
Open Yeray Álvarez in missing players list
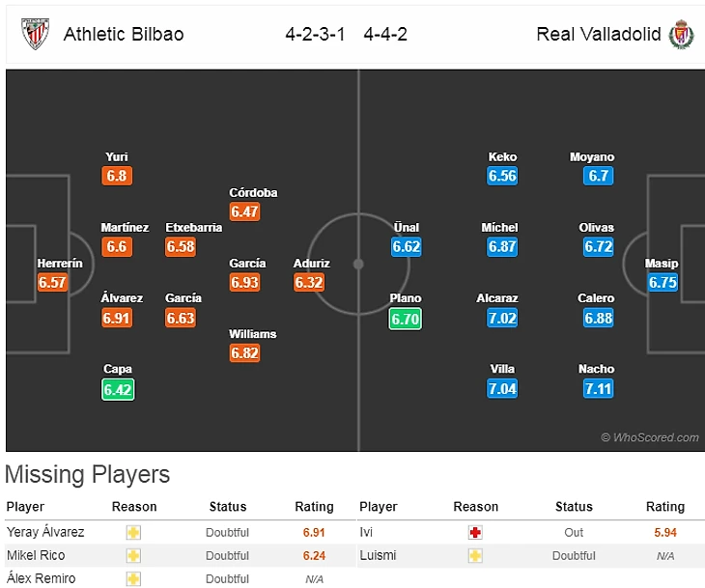[x=45, y=532]
